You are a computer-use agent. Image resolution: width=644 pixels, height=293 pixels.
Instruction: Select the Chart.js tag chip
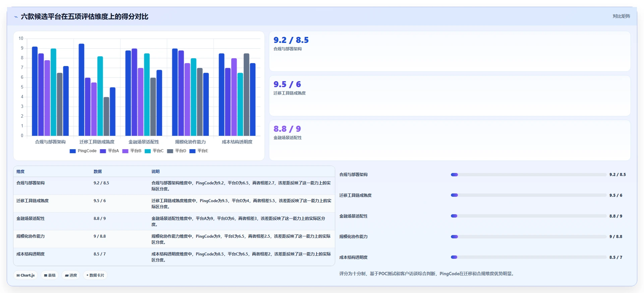[x=25, y=275]
